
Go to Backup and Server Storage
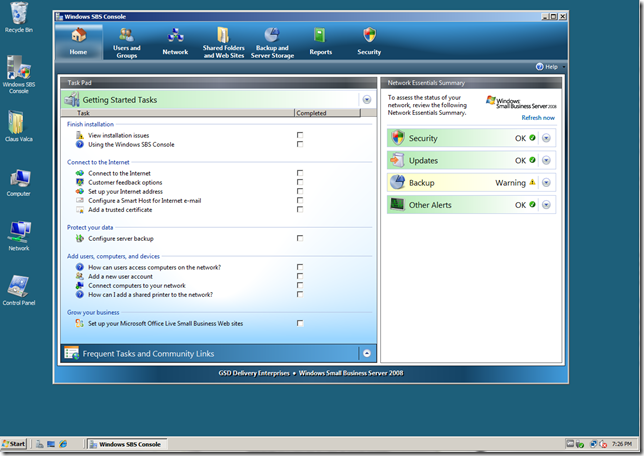271,41
